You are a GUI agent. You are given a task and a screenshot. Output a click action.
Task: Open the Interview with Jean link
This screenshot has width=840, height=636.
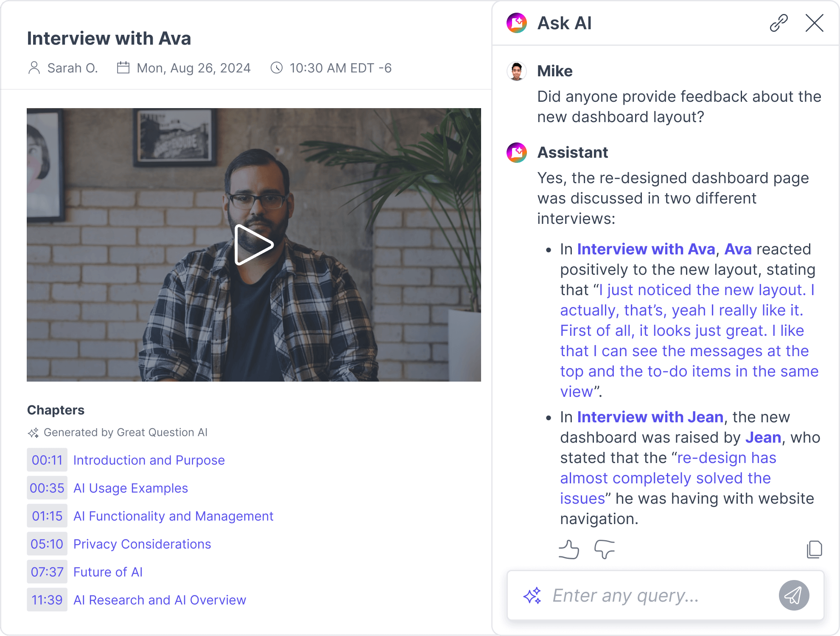650,417
